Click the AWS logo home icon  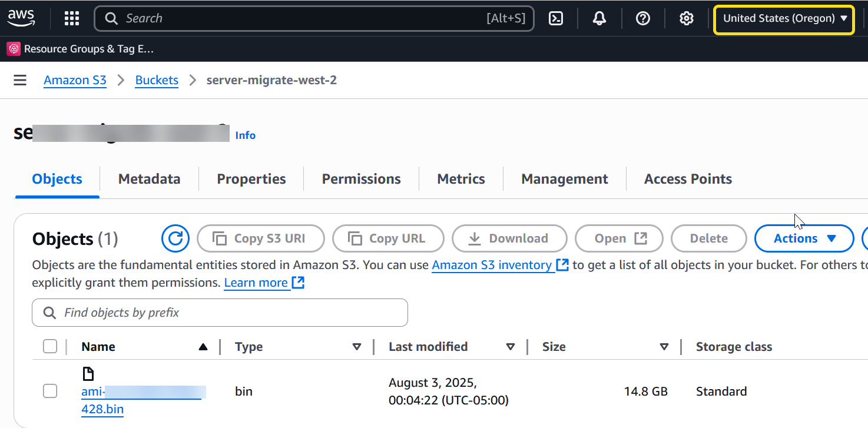[x=21, y=18]
